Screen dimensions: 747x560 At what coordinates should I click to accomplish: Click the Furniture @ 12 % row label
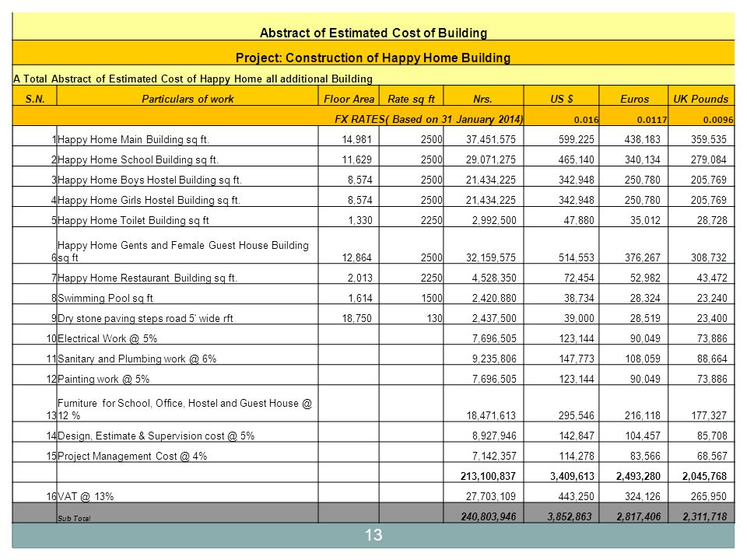click(184, 409)
